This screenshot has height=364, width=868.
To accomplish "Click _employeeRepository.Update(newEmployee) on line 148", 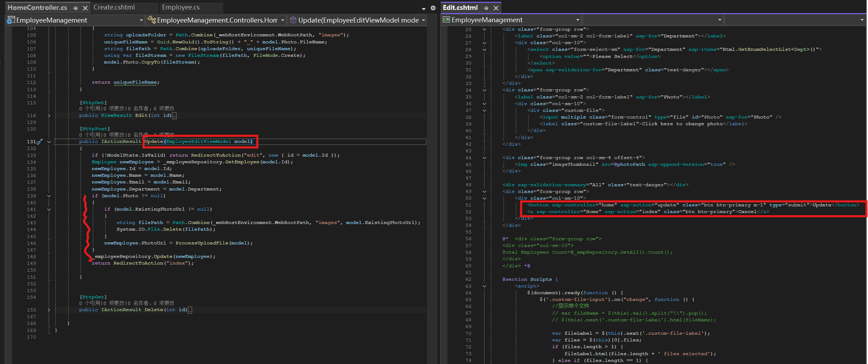I will 154,256.
